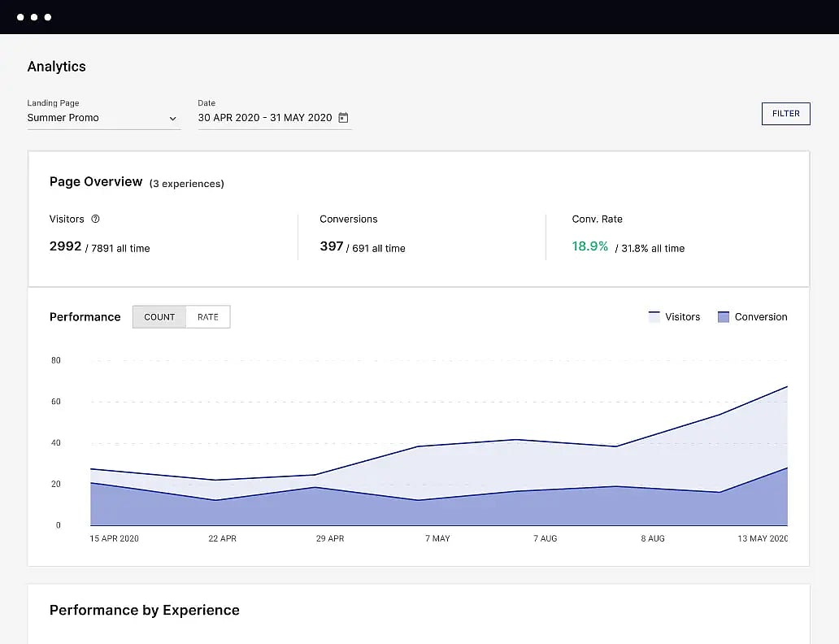Image resolution: width=839 pixels, height=644 pixels.
Task: Click the 2992 visitors count
Action: coord(65,246)
